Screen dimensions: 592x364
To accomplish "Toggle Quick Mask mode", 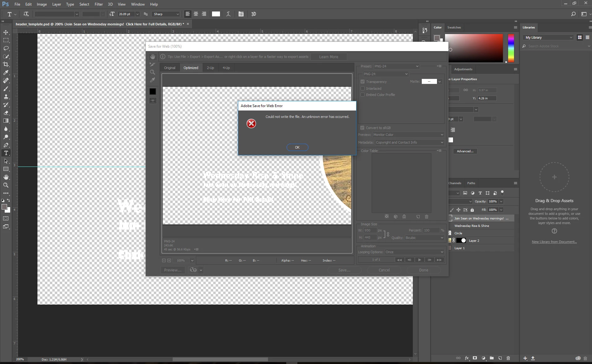I will click(x=6, y=218).
